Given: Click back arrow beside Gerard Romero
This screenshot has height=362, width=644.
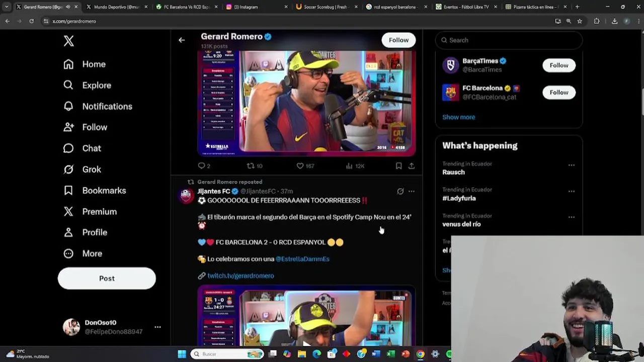Looking at the screenshot, I should click(x=182, y=40).
